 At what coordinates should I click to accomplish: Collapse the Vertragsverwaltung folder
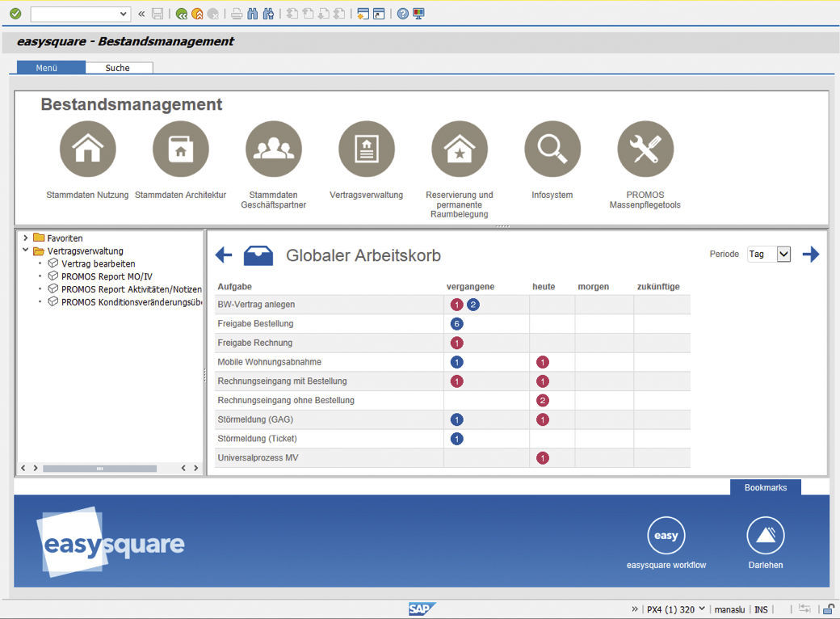24,251
